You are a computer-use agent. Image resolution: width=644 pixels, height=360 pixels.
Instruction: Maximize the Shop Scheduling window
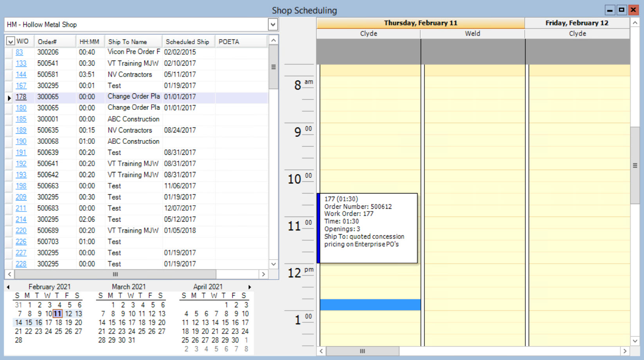click(621, 10)
